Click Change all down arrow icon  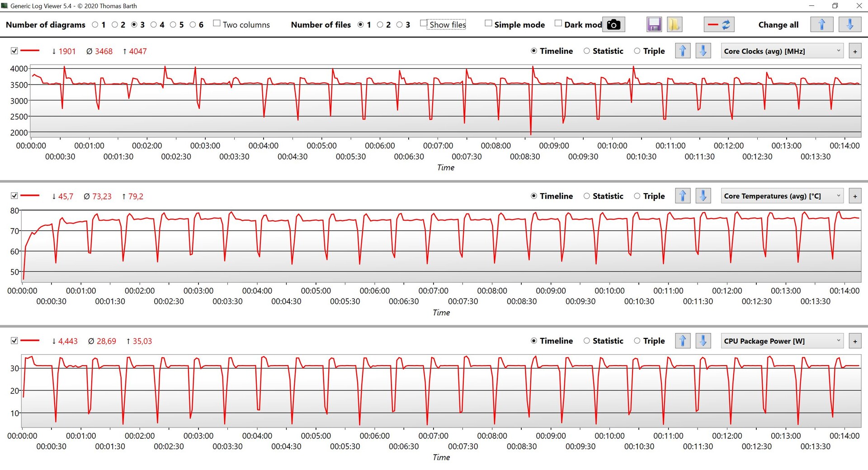[850, 24]
